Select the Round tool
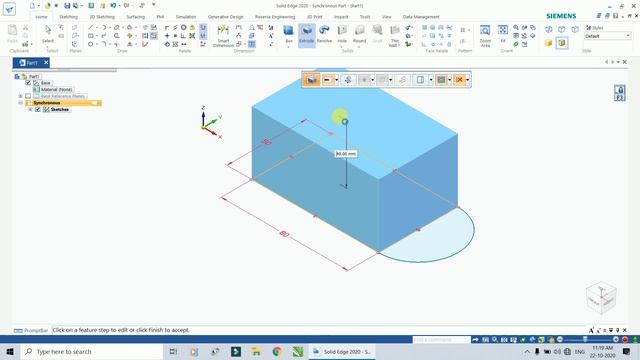Screen dimensions: 640x360 coord(359,34)
